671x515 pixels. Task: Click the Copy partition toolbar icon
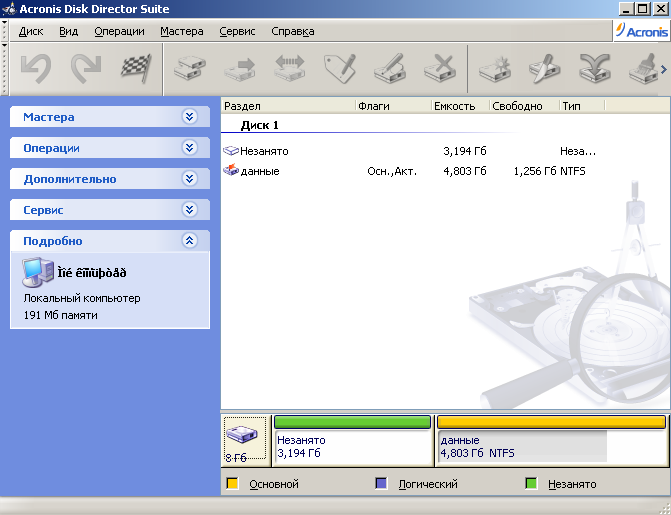(190, 68)
